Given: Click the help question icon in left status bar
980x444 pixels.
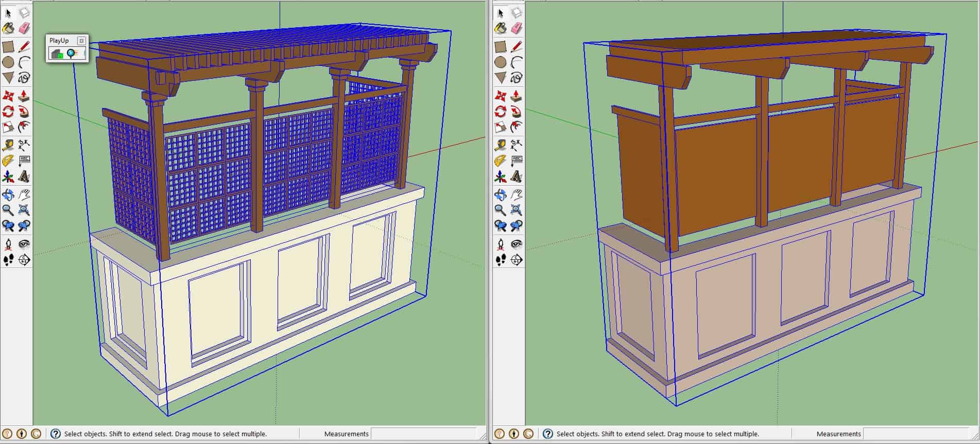Looking at the screenshot, I should tap(56, 434).
